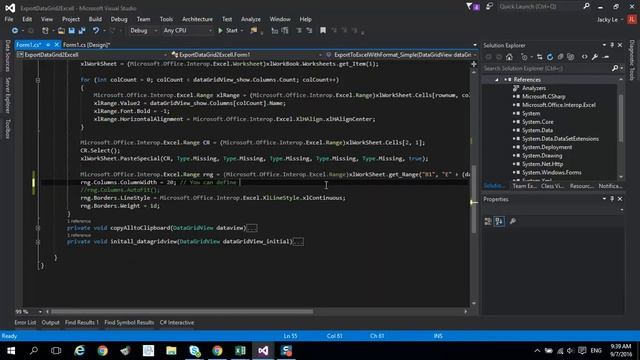
Task: Open Microsoft Edge from the taskbar
Action: click(x=80, y=351)
